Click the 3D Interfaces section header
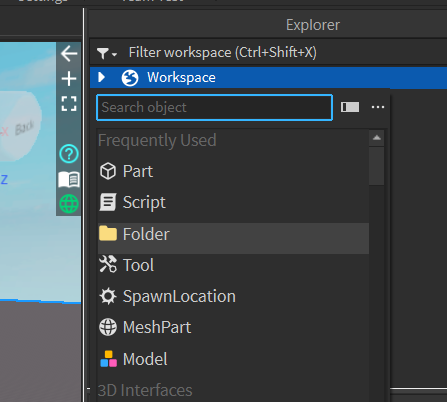 pyautogui.click(x=145, y=390)
